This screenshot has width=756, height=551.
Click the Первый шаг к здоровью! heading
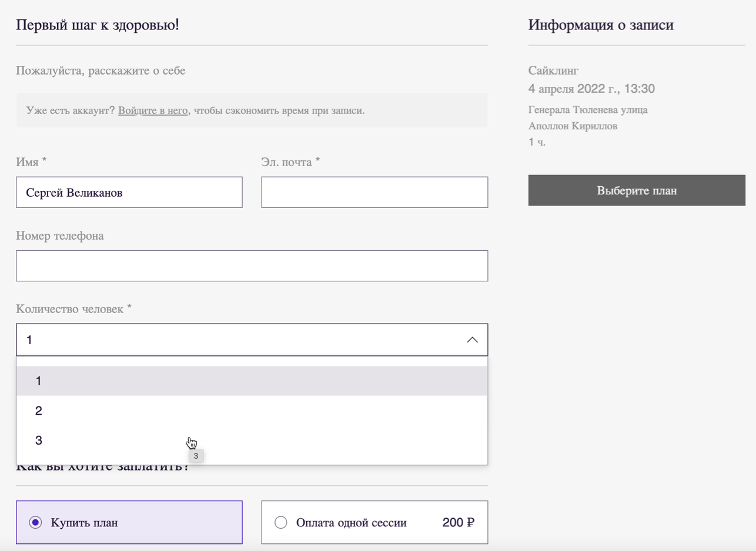point(98,25)
